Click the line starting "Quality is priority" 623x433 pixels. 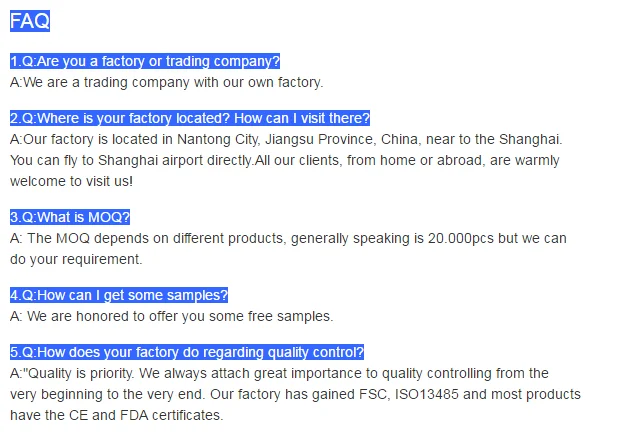[x=280, y=373]
